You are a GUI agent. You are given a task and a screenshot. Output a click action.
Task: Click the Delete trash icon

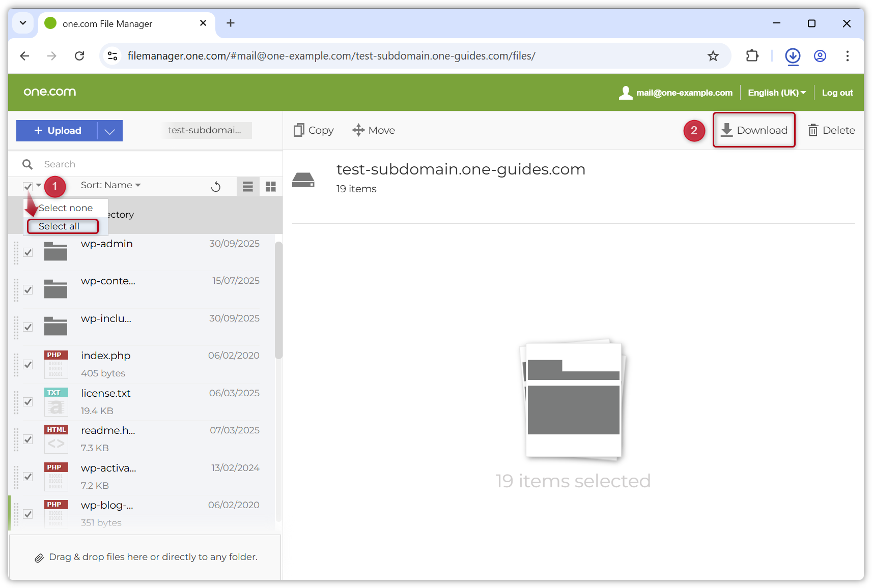(x=813, y=130)
